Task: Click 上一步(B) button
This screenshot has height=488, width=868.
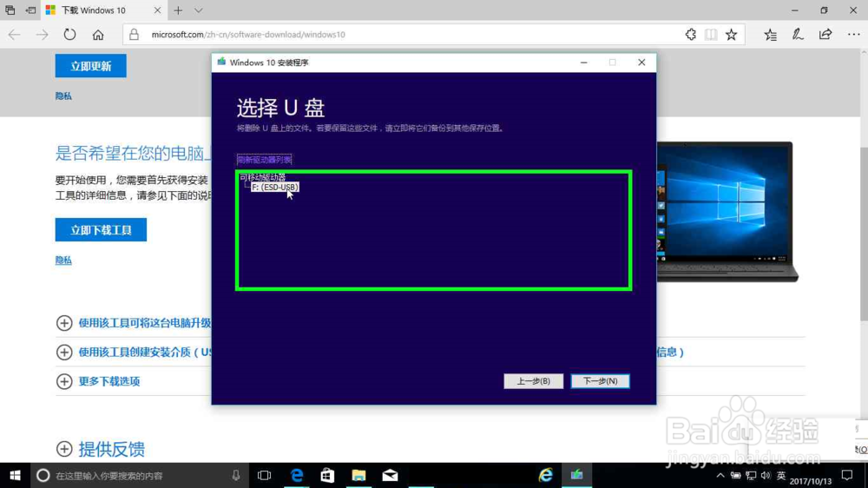Action: pos(534,381)
